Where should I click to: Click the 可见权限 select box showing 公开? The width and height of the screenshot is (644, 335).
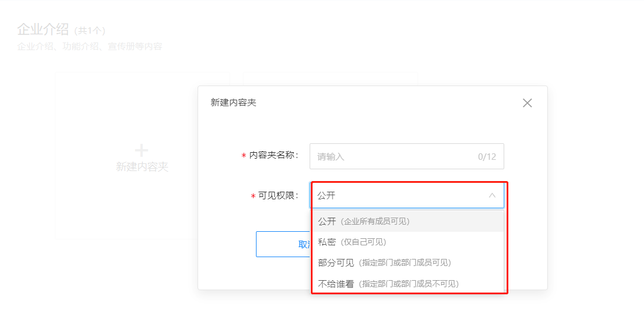[406, 195]
